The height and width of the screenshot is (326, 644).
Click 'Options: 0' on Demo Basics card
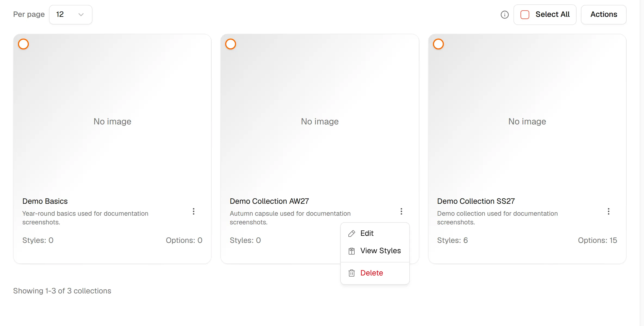click(x=184, y=240)
